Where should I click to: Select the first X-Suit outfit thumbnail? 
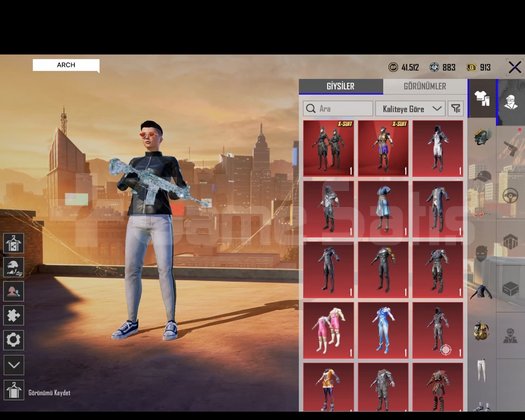pyautogui.click(x=328, y=148)
